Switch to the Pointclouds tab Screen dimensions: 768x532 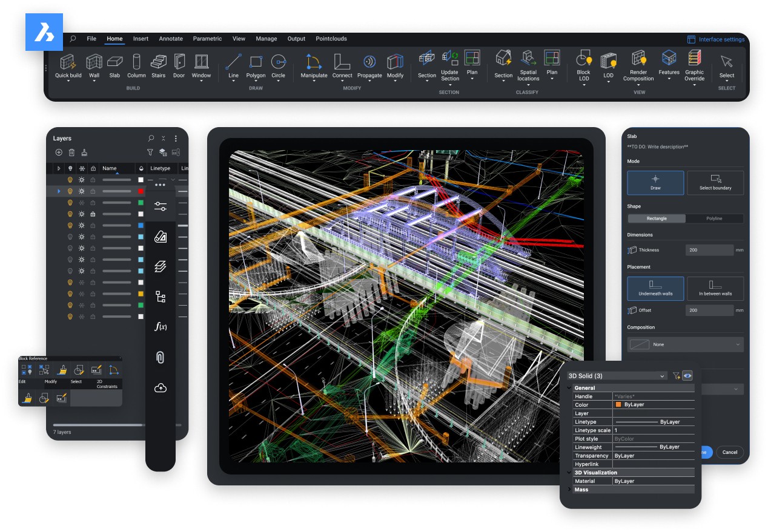(x=331, y=39)
